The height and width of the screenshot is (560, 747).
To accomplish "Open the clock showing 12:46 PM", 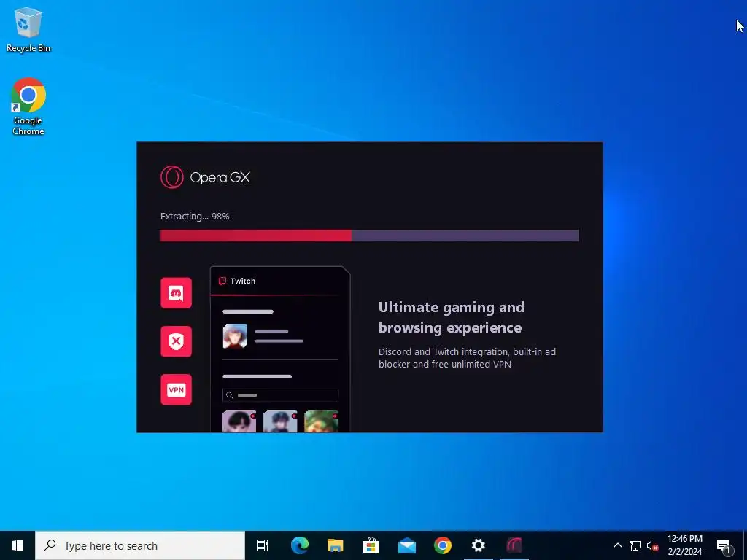I will coord(684,545).
